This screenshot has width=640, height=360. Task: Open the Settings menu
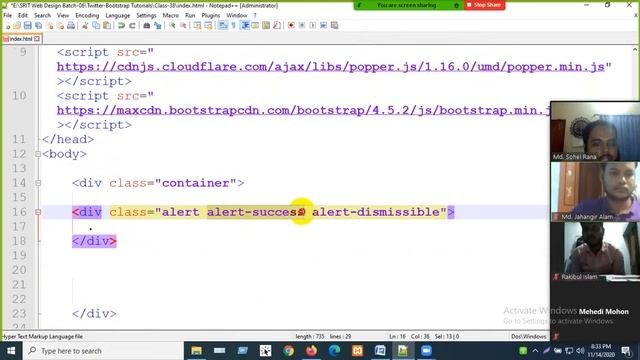point(146,15)
